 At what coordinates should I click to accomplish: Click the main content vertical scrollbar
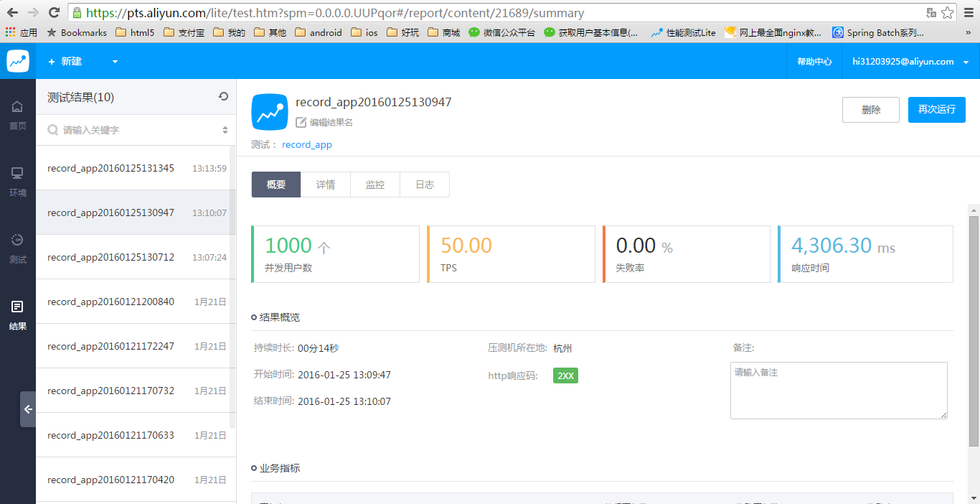[974, 330]
